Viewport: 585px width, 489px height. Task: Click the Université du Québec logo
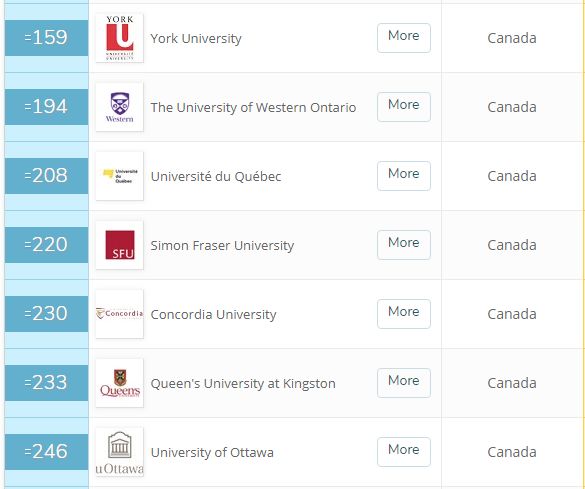[119, 176]
